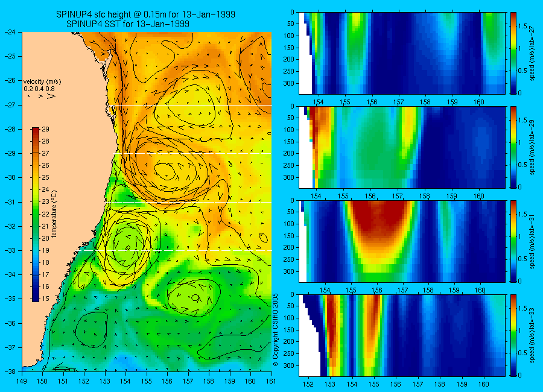Click the 'speed (m/s) lat=-33' axis label
543x392 pixels.
click(532, 335)
